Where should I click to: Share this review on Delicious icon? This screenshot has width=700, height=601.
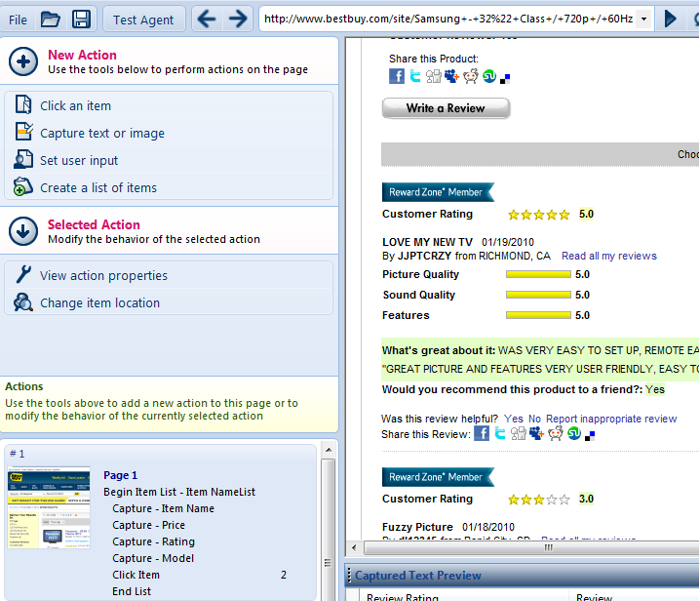pyautogui.click(x=590, y=436)
